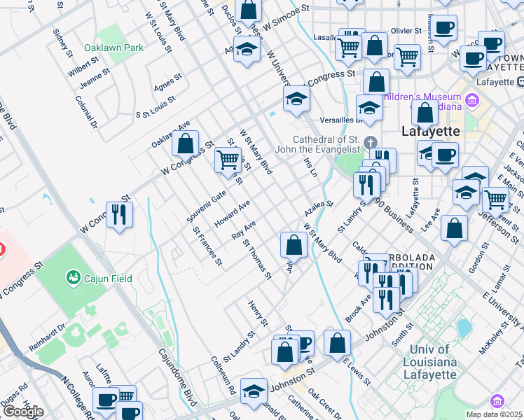524x420 pixels.
Task: Click the Map data ©2025 text
Action: click(495, 415)
